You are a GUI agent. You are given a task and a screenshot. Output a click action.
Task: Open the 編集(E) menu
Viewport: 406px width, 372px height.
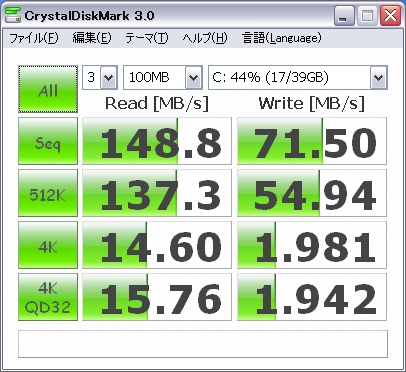coord(92,38)
